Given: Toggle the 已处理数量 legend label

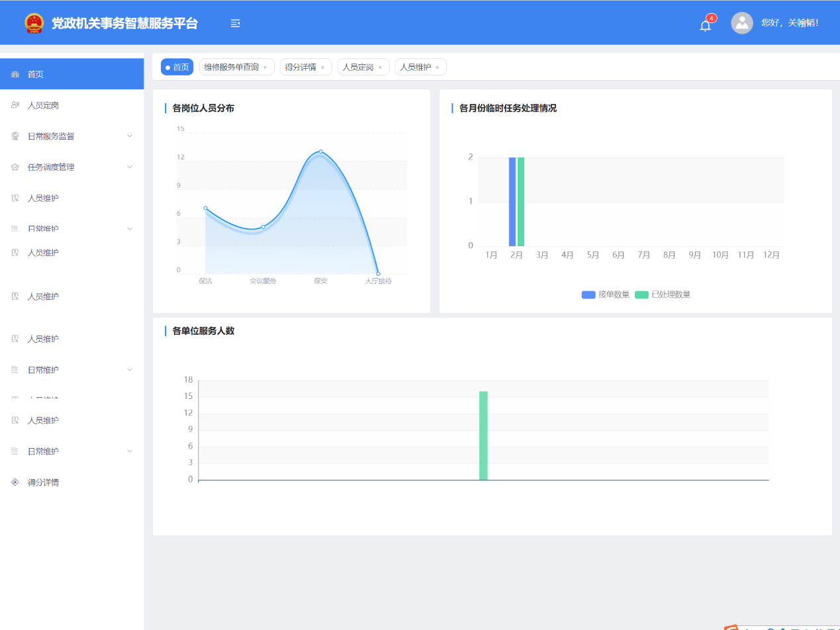Looking at the screenshot, I should (671, 294).
